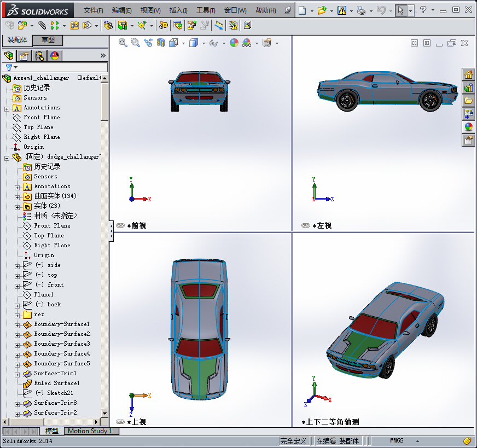Viewport: 477px width, 448px height.
Task: Open the 工具(T) menu
Action: coord(206,10)
